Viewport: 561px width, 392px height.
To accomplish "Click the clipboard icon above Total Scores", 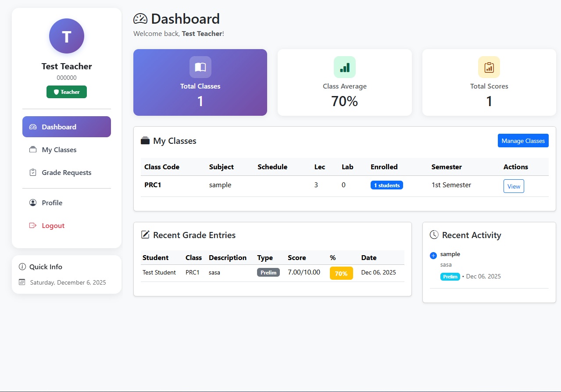I will pyautogui.click(x=489, y=67).
